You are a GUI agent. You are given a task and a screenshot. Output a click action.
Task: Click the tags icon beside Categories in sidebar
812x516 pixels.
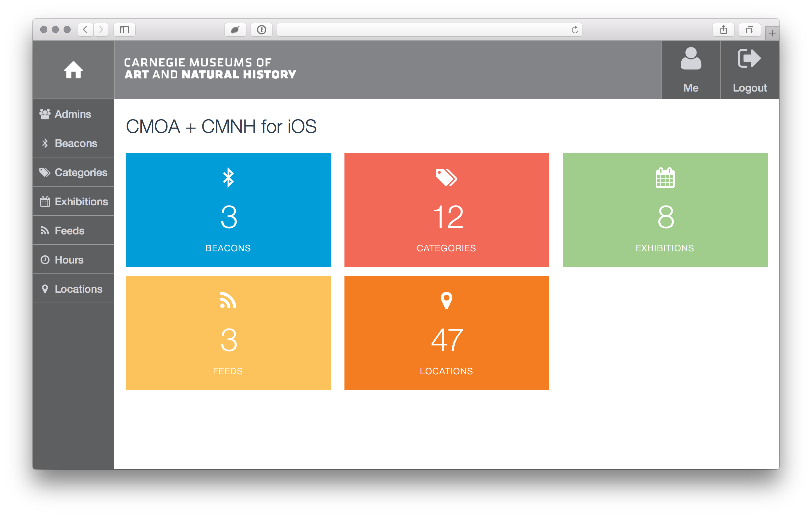click(x=45, y=172)
